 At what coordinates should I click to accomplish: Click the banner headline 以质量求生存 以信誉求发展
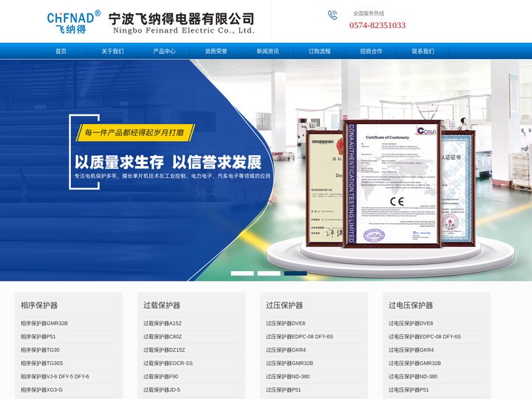(168, 163)
